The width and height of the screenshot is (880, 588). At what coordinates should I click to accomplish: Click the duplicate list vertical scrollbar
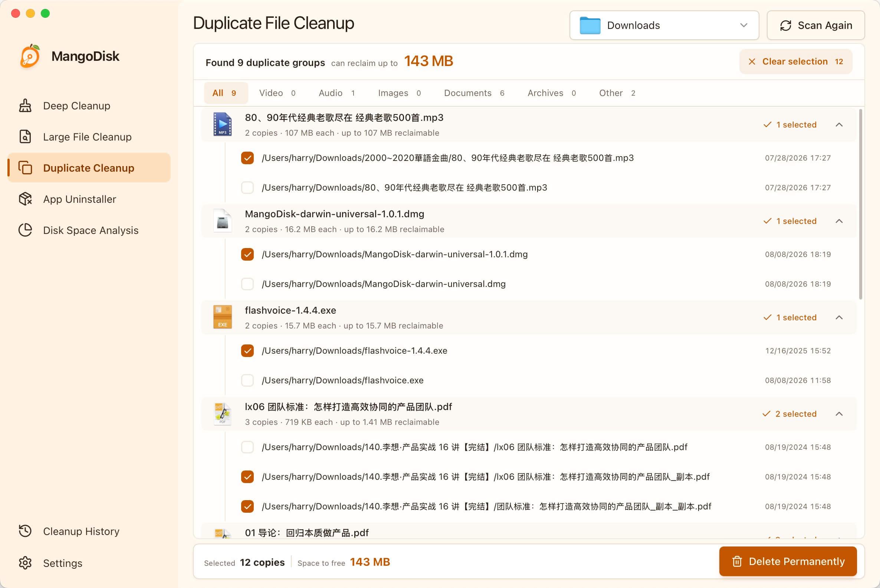pyautogui.click(x=860, y=204)
